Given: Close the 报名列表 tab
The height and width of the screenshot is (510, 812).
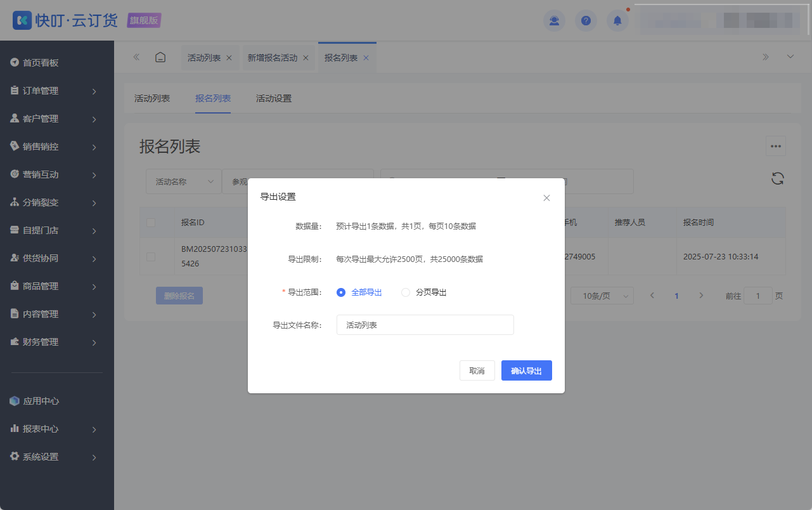Looking at the screenshot, I should (366, 58).
